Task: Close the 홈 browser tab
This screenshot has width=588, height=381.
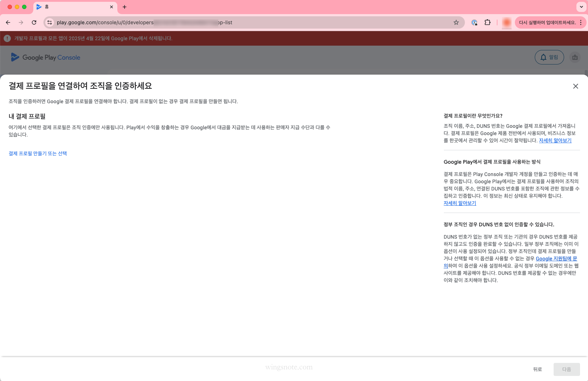Action: click(x=112, y=7)
